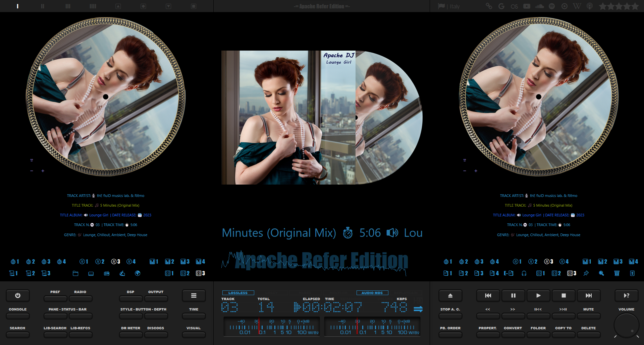The height and width of the screenshot is (345, 644).
Task: Select layout II in top bar
Action: pos(43,6)
